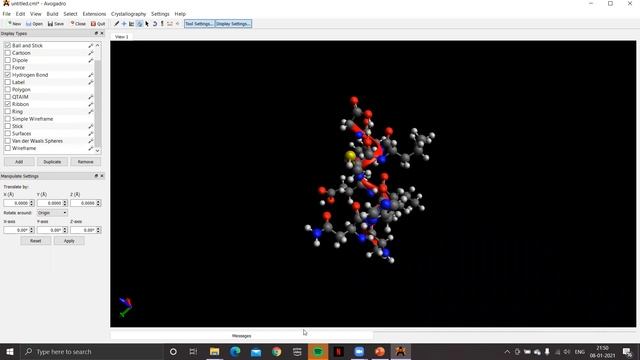Viewport: 640px width, 360px height.
Task: Step the X-axis rotation spinner
Action: pyautogui.click(x=31, y=230)
